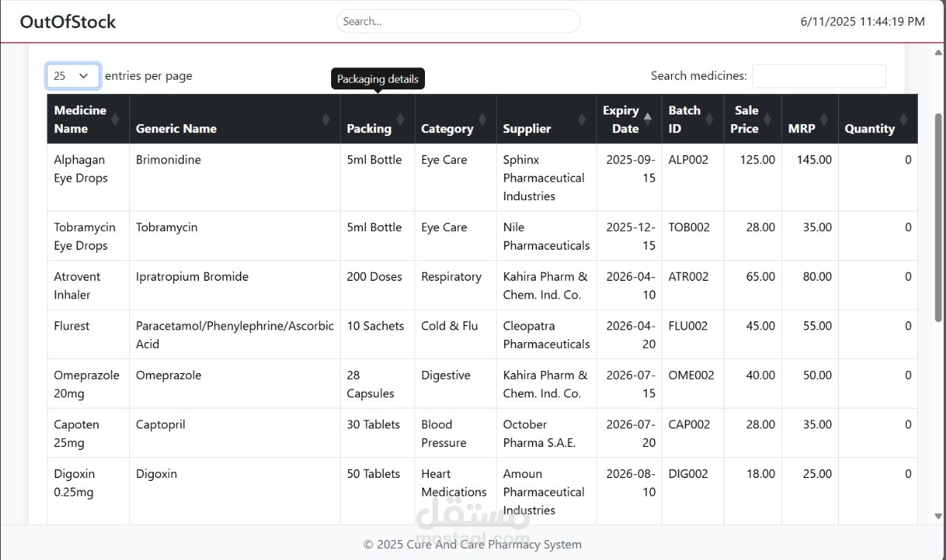This screenshot has width=946, height=560.
Task: Click the MRP sort arrows icon
Action: [824, 119]
